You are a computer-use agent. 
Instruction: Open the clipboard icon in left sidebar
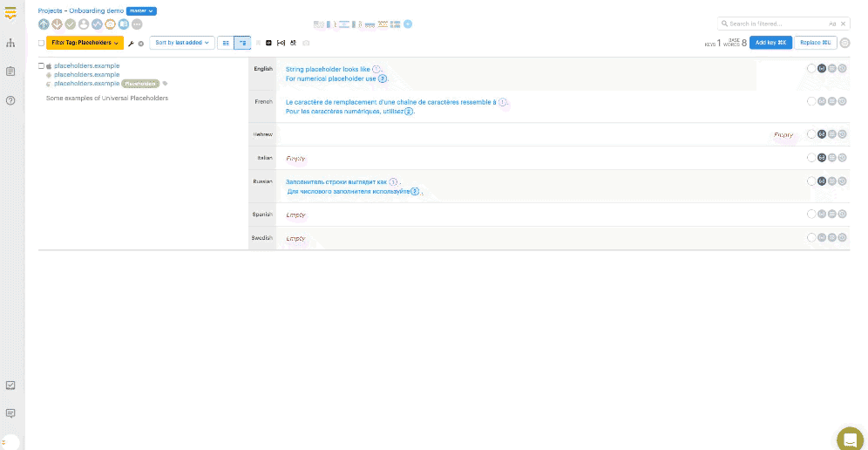point(10,72)
